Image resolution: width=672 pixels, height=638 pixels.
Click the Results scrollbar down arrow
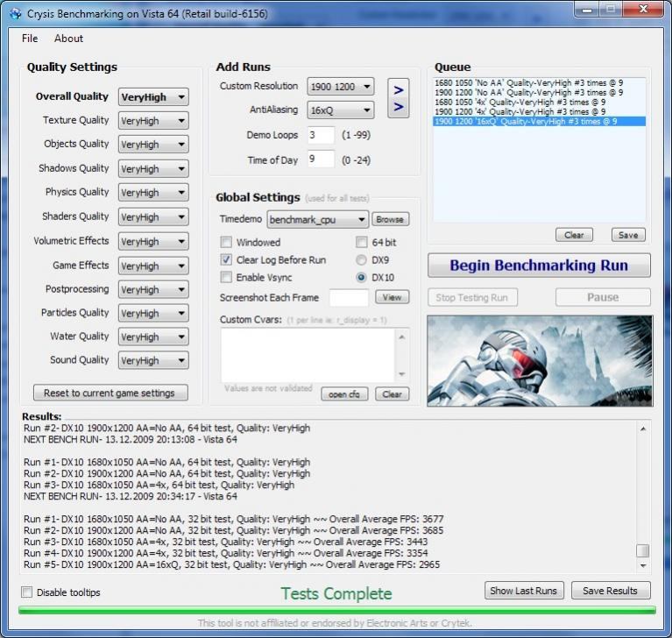pos(643,566)
